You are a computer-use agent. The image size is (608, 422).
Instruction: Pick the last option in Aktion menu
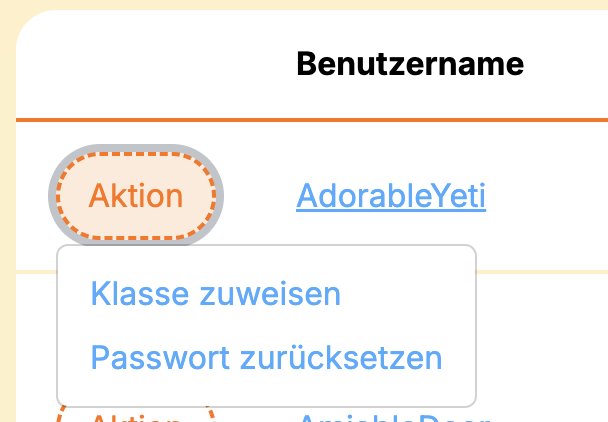click(x=266, y=357)
